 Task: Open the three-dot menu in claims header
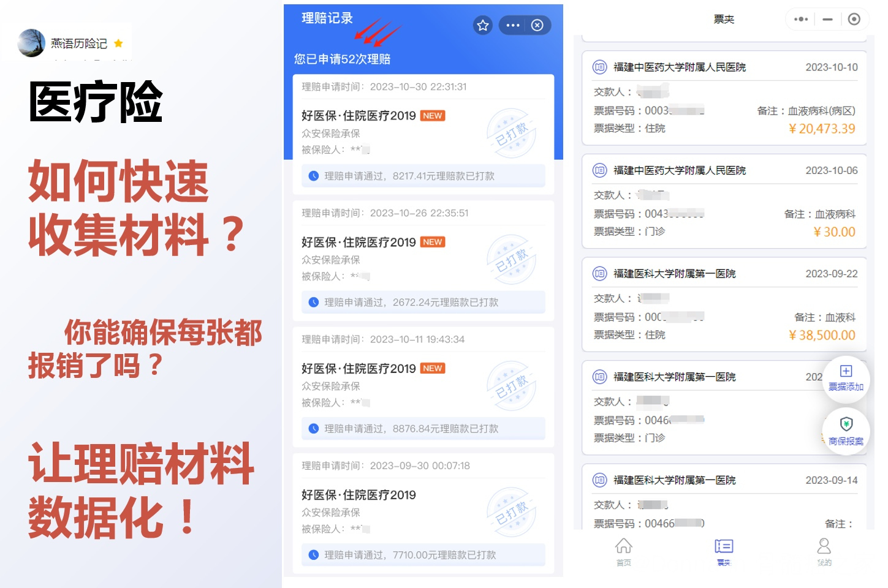513,25
